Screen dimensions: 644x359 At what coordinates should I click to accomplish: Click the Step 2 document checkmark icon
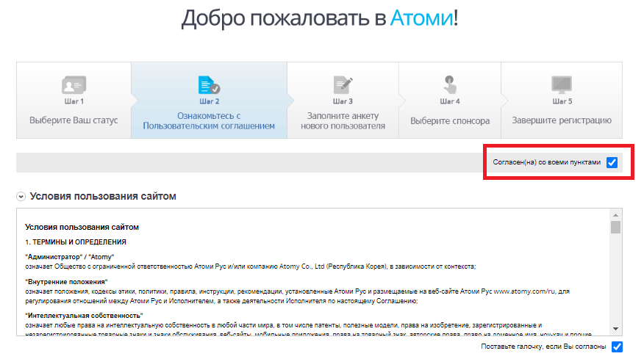click(x=209, y=85)
